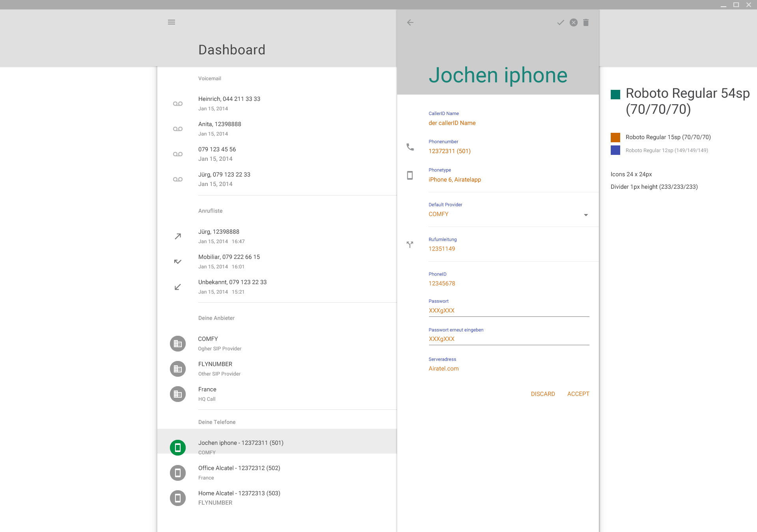This screenshot has height=532, width=757.
Task: Click voicemail icon next to Heinrich
Action: coord(178,104)
